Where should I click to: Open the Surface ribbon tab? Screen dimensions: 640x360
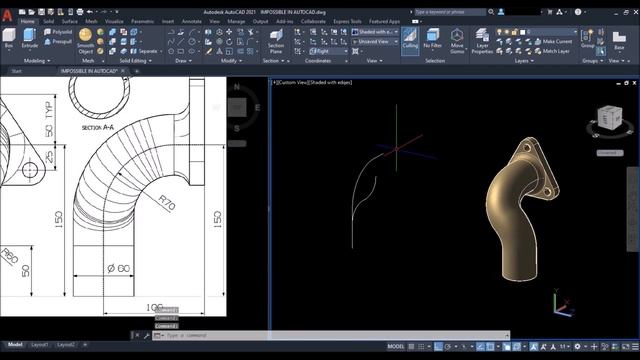point(70,21)
